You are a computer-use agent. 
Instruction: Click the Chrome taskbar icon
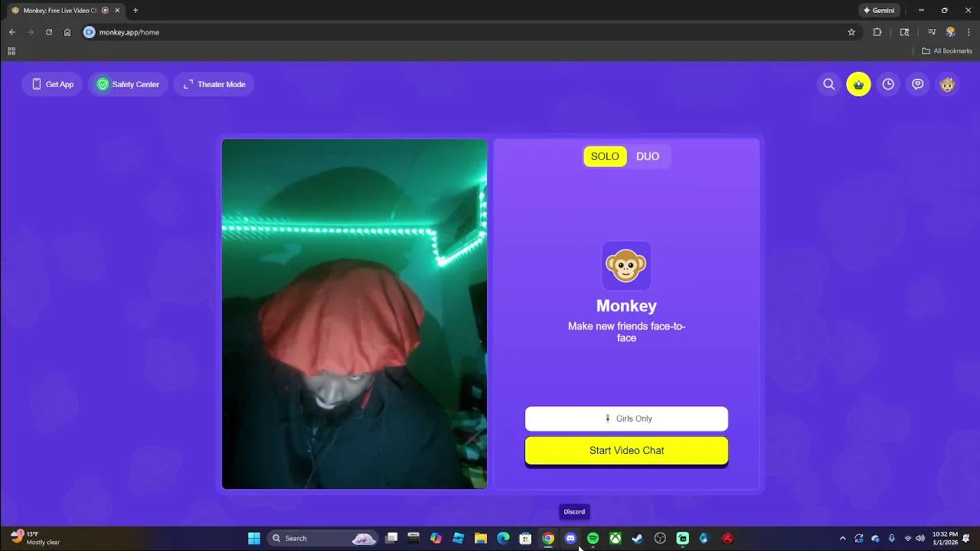(x=548, y=538)
